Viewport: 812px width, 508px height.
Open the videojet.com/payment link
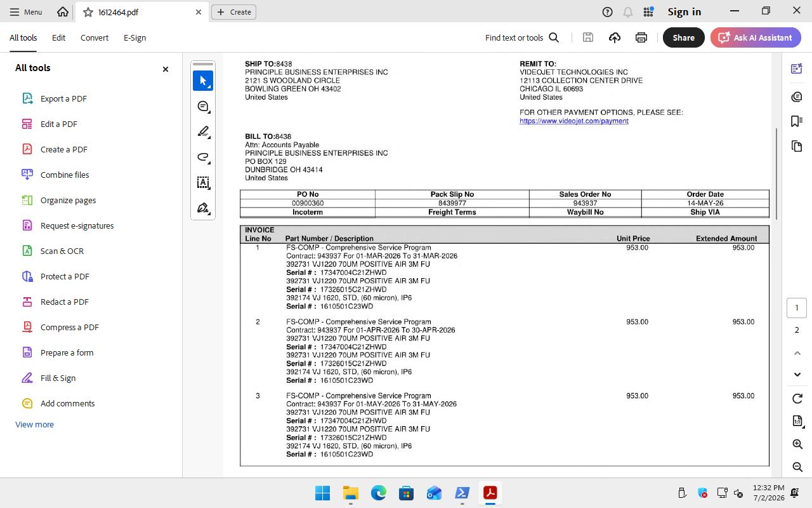574,121
